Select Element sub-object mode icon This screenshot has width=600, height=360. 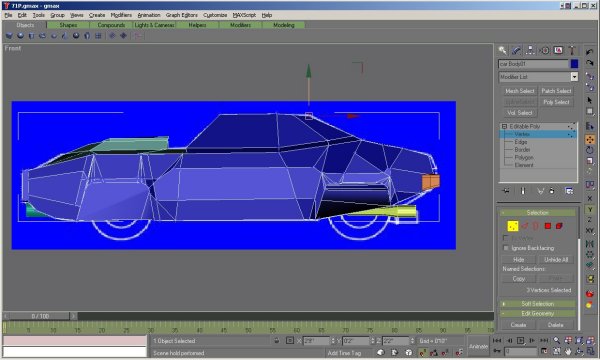[x=559, y=226]
